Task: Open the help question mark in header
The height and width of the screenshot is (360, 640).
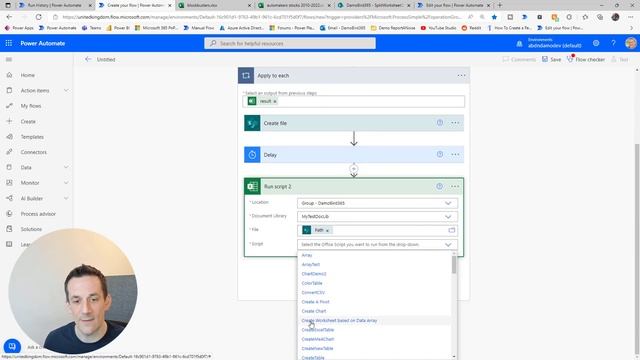Action: (613, 43)
